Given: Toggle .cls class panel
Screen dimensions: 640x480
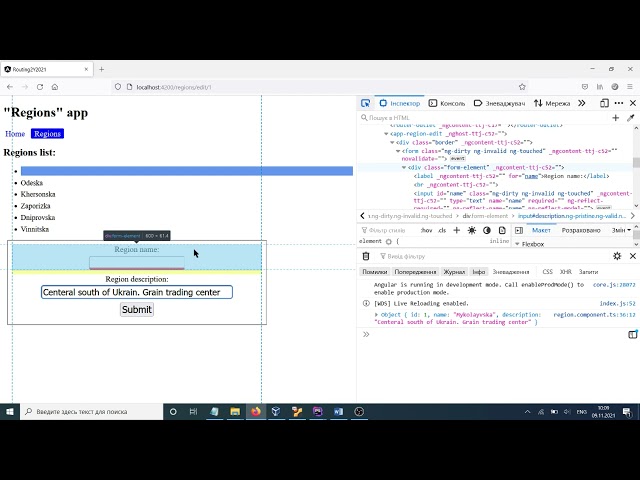Looking at the screenshot, I should pyautogui.click(x=442, y=230).
